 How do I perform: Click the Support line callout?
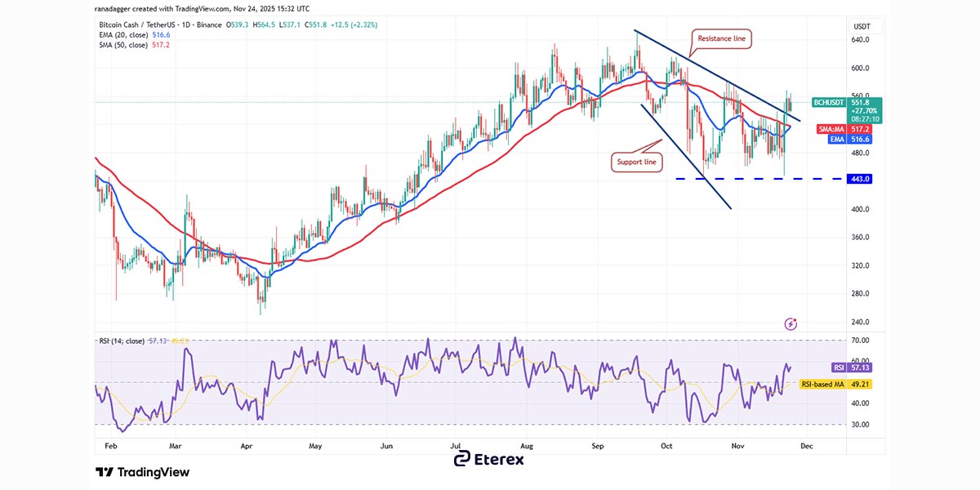click(x=636, y=162)
